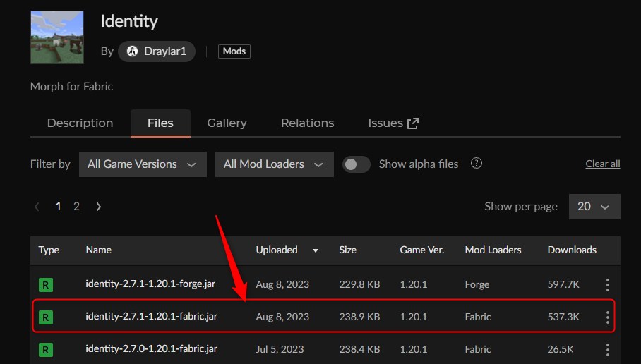
Task: Expand the All Mod Loaders dropdown
Action: tap(274, 164)
